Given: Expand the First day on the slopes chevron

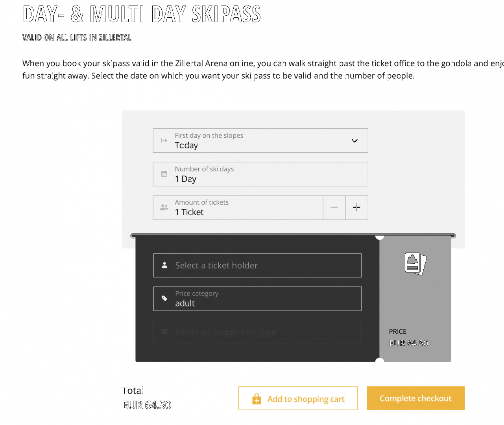Looking at the screenshot, I should click(354, 140).
